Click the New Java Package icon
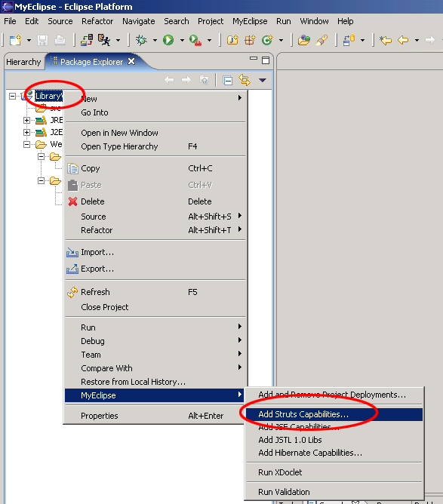 pyautogui.click(x=250, y=40)
